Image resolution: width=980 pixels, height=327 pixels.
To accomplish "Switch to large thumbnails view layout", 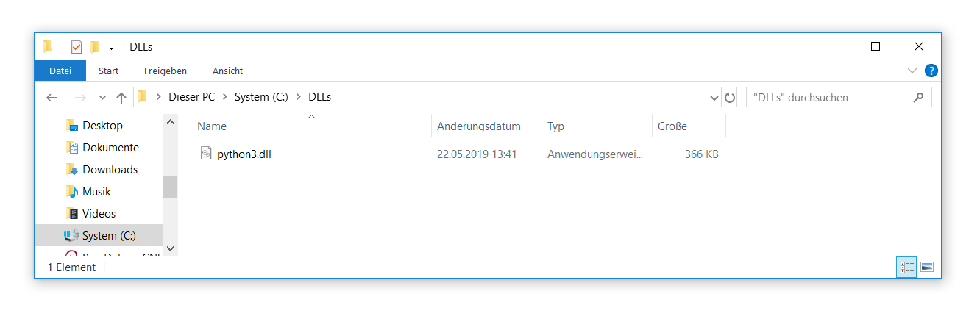I will tap(926, 267).
